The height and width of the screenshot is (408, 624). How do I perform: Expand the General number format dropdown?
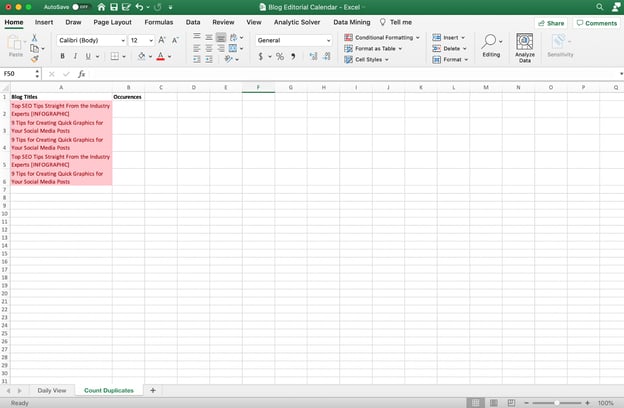(327, 40)
